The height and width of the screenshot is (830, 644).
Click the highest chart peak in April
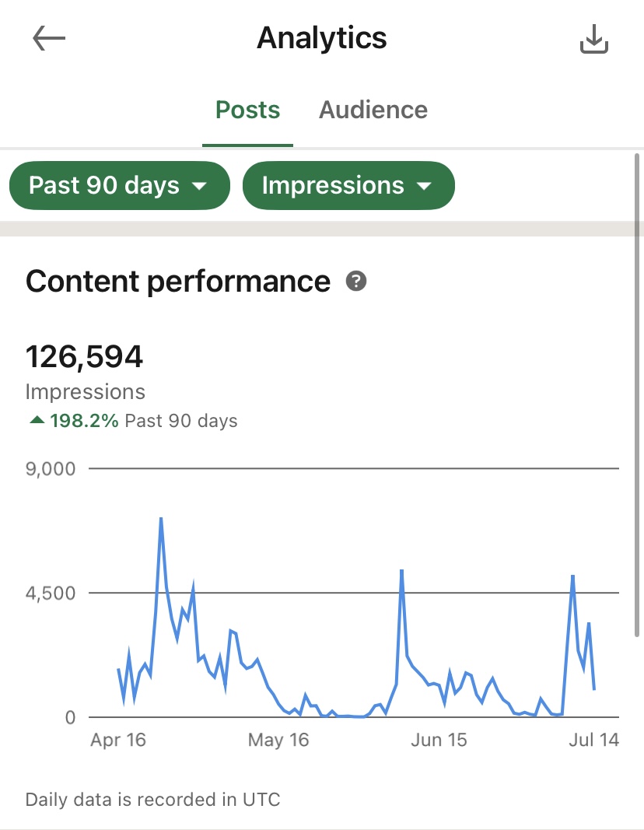(x=161, y=519)
